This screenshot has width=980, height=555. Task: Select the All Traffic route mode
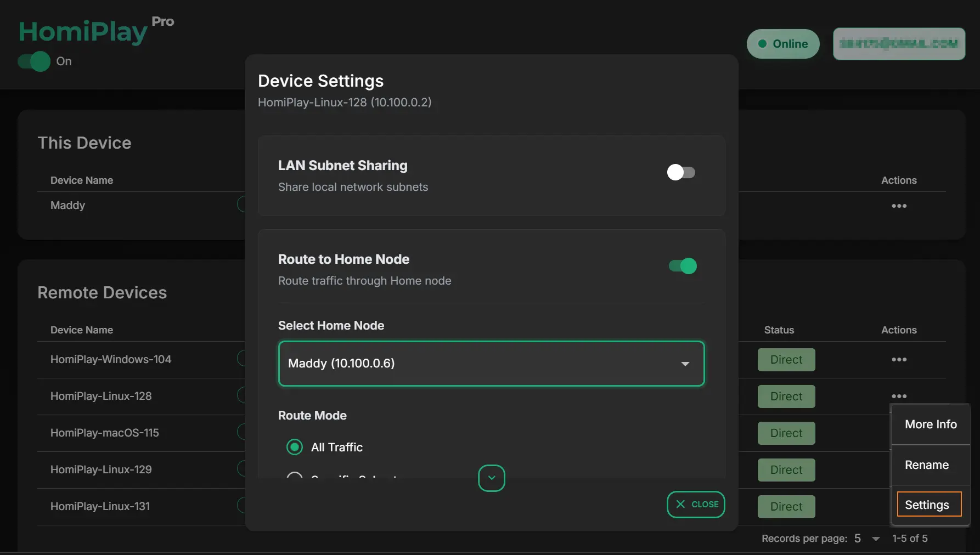tap(295, 448)
